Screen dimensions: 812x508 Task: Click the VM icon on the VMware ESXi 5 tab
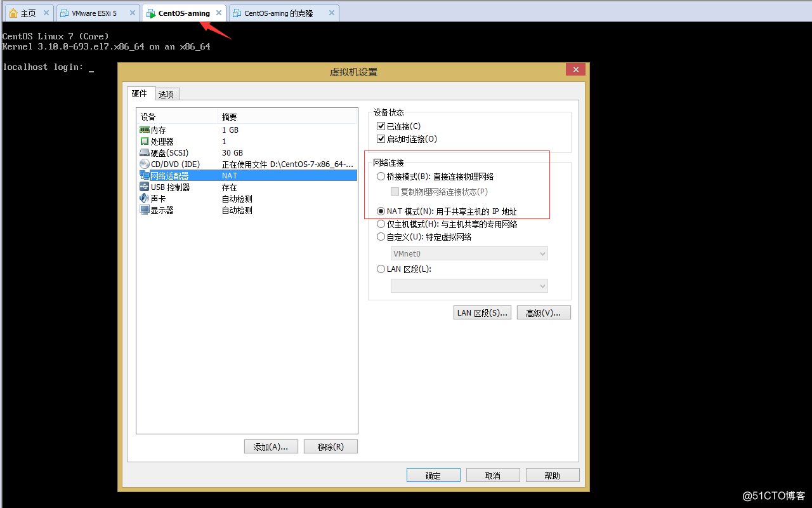[x=65, y=13]
